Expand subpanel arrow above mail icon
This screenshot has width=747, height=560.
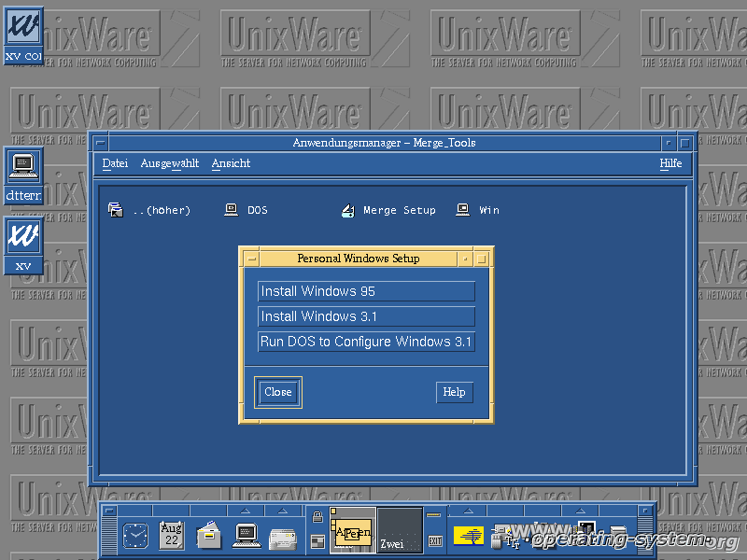(x=283, y=511)
